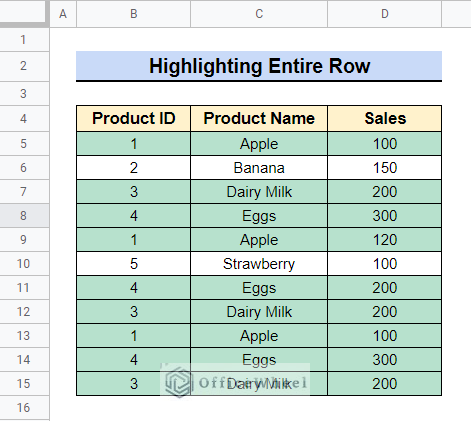
Task: Click the Product Name header cell
Action: tap(259, 118)
